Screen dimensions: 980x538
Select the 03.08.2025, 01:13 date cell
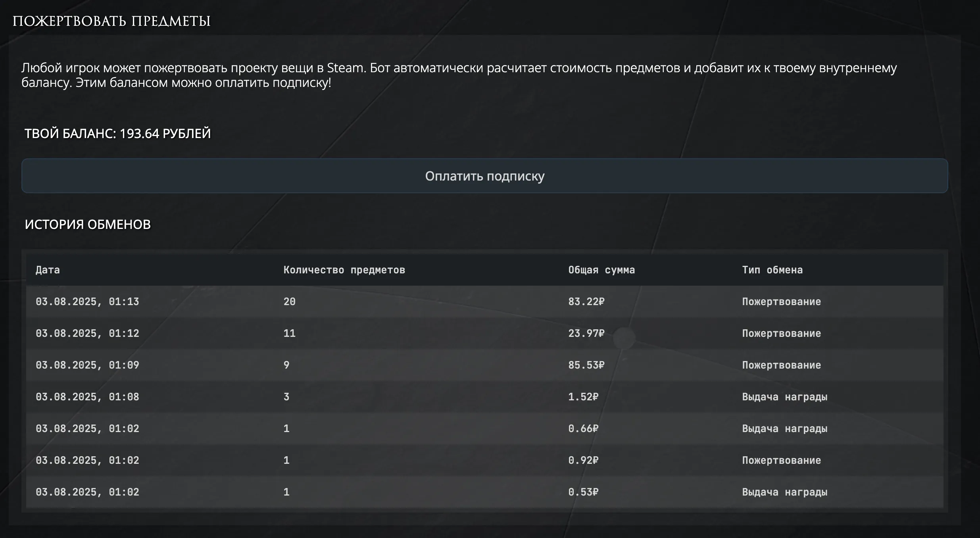tap(87, 302)
